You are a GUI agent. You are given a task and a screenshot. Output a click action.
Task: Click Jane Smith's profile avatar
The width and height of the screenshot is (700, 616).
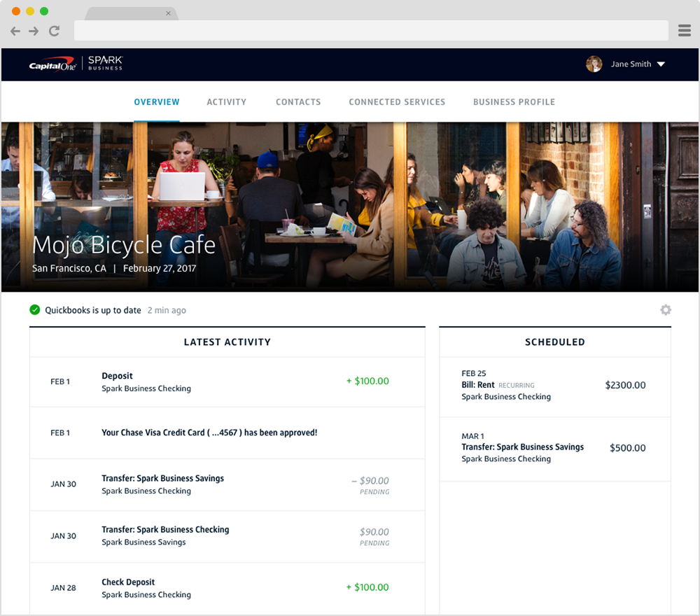coord(594,64)
